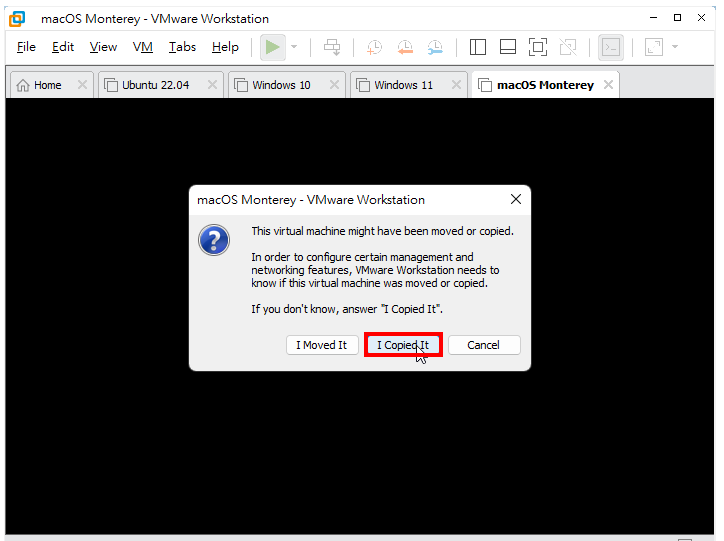Click the blue question mark dialog icon
The width and height of the screenshot is (724, 541).
[x=214, y=240]
